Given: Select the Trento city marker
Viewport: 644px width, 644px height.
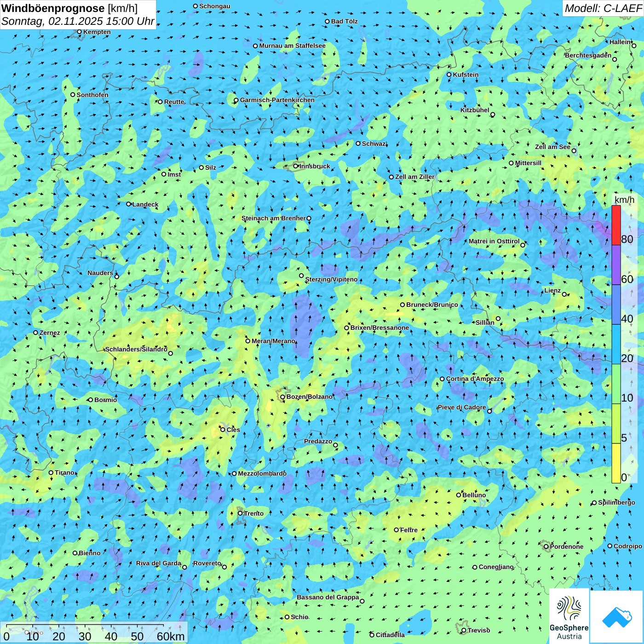Looking at the screenshot, I should [240, 513].
